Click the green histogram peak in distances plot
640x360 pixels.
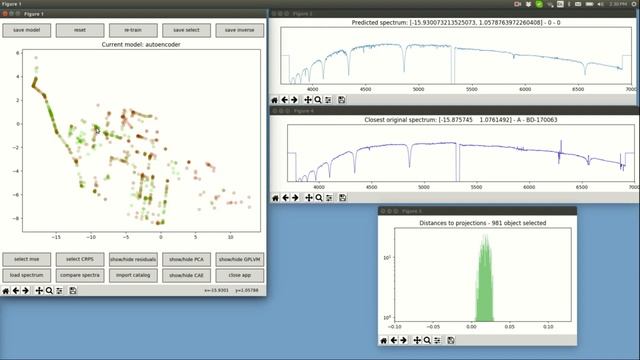click(x=485, y=278)
